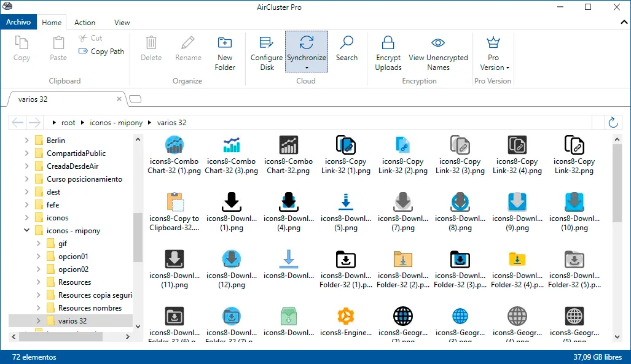Select the icons8-Engine... file
631x364 pixels.
(346, 322)
